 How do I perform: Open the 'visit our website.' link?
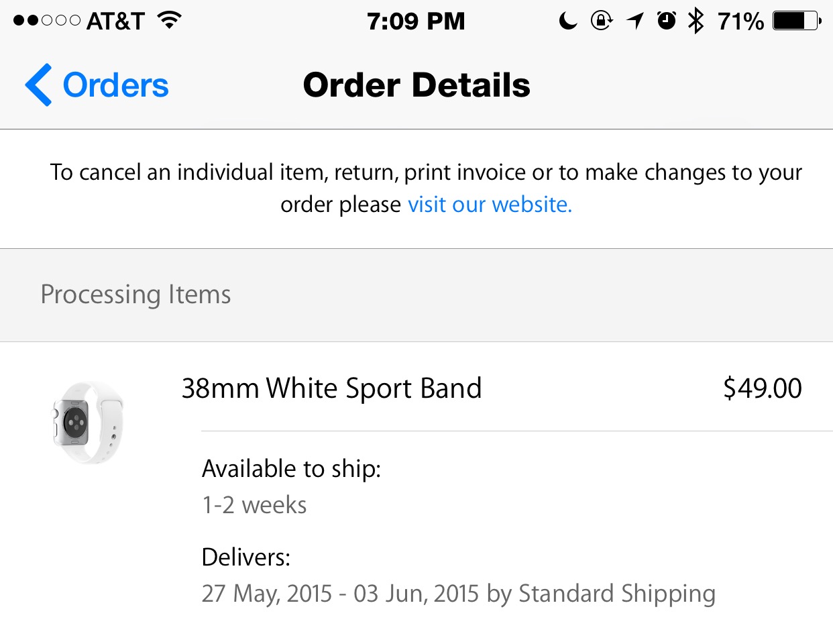pyautogui.click(x=490, y=204)
